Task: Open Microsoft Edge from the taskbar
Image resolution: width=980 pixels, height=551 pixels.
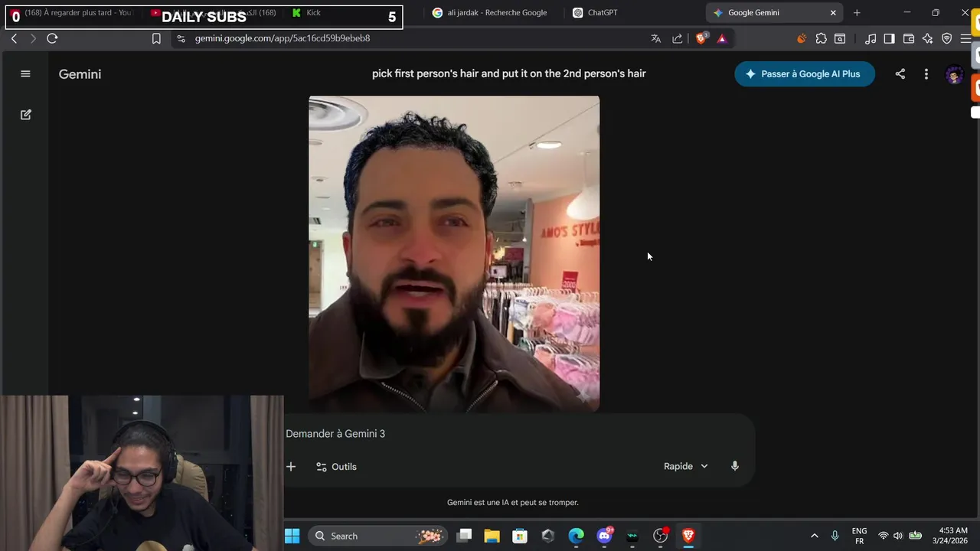Action: (x=576, y=536)
